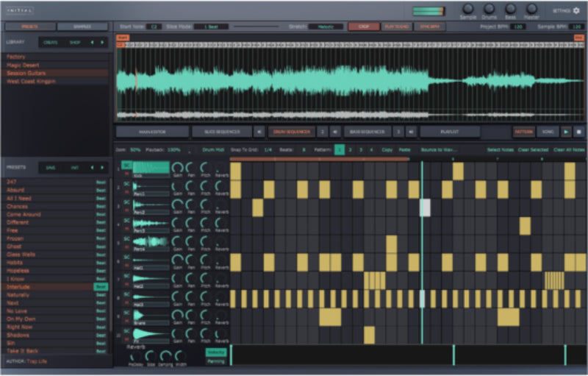Switch to the Main Editor tab
588x376 pixels.
coord(152,132)
